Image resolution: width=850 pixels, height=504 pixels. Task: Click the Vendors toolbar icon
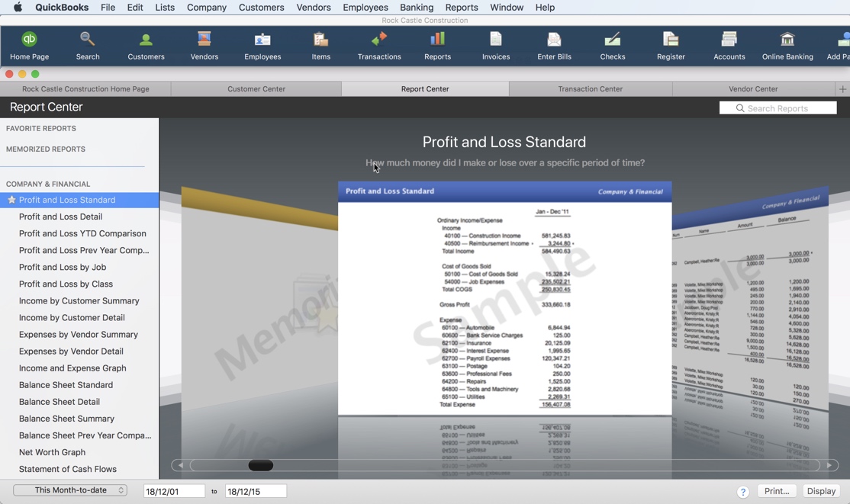204,44
